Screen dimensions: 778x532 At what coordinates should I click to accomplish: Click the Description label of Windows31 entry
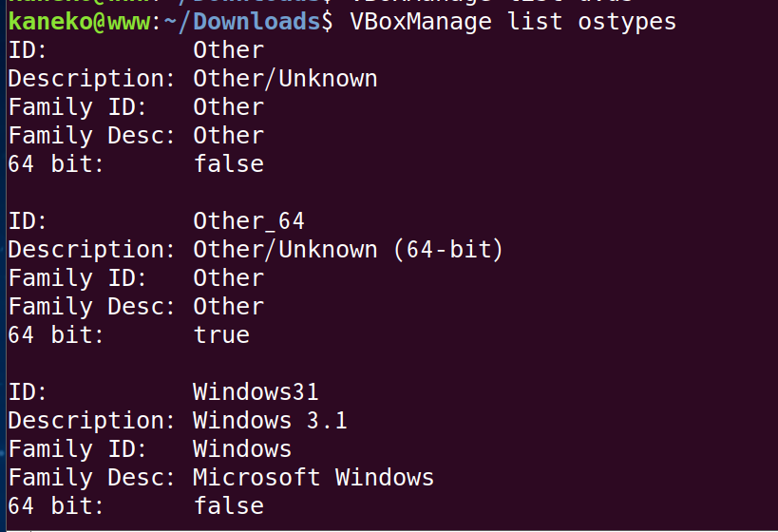point(92,421)
